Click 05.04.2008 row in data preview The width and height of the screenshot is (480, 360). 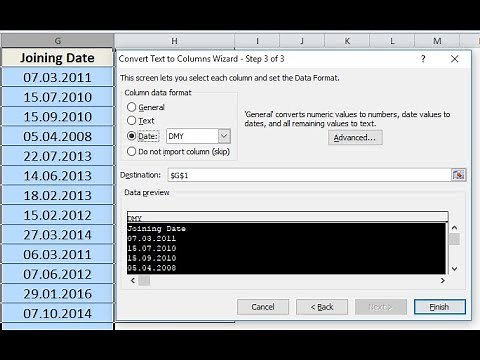pyautogui.click(x=287, y=268)
